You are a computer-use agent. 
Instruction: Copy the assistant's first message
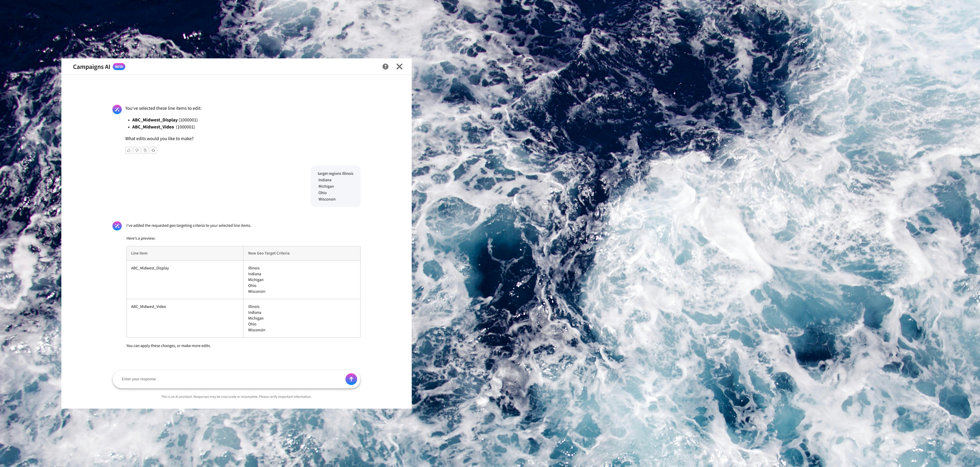click(x=145, y=150)
